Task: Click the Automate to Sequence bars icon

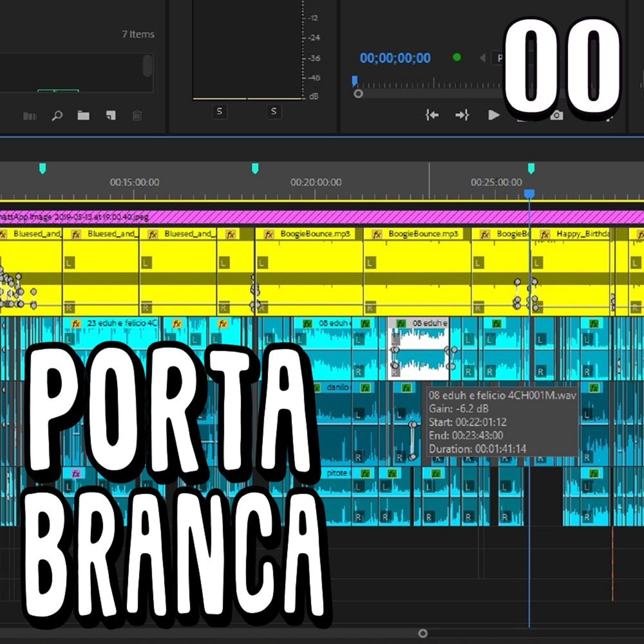Action: point(30,116)
